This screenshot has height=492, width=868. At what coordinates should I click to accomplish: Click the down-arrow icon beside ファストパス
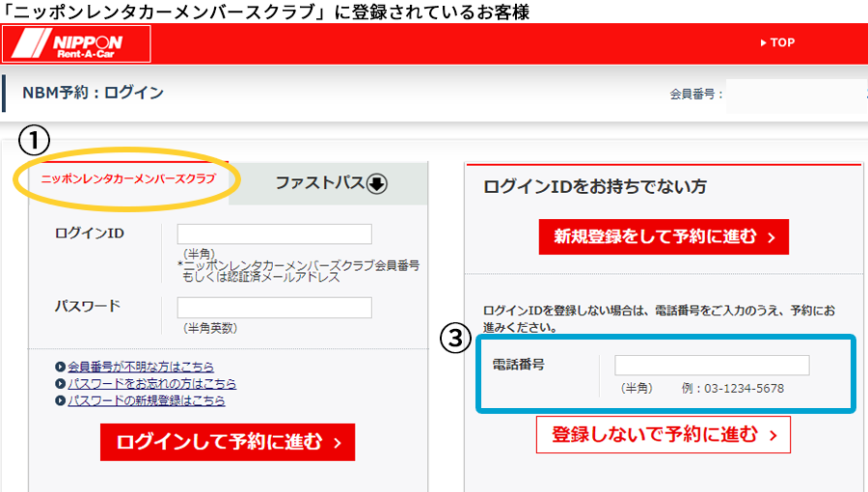pyautogui.click(x=377, y=183)
